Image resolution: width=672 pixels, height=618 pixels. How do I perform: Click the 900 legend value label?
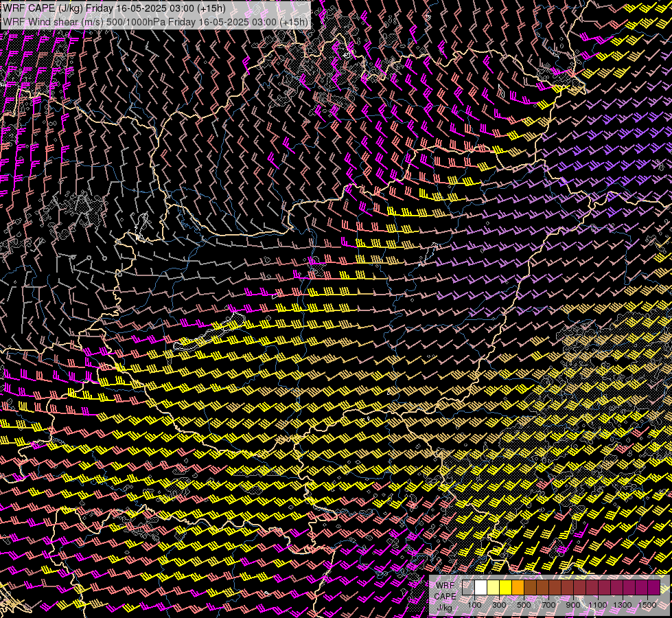[573, 605]
